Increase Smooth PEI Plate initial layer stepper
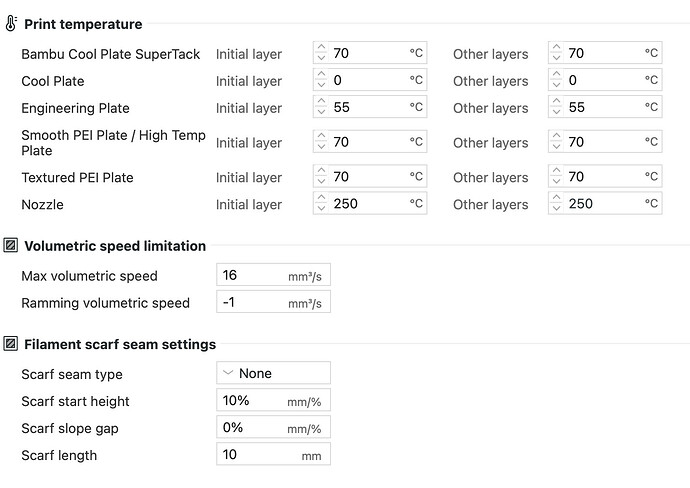690x488 pixels. point(321,136)
